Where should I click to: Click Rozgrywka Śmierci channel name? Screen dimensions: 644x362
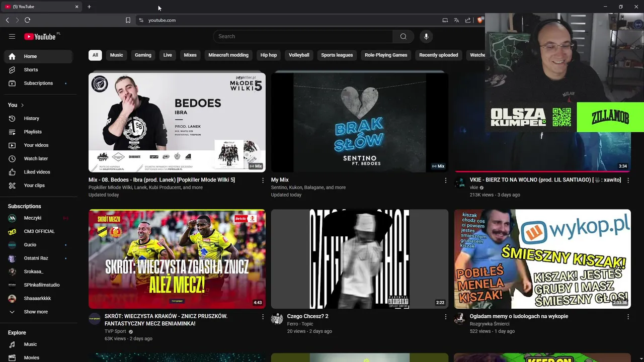[x=490, y=324]
